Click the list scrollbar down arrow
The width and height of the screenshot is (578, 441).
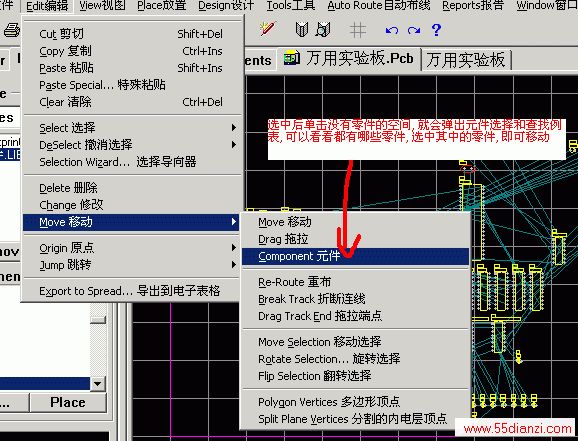pos(98,383)
